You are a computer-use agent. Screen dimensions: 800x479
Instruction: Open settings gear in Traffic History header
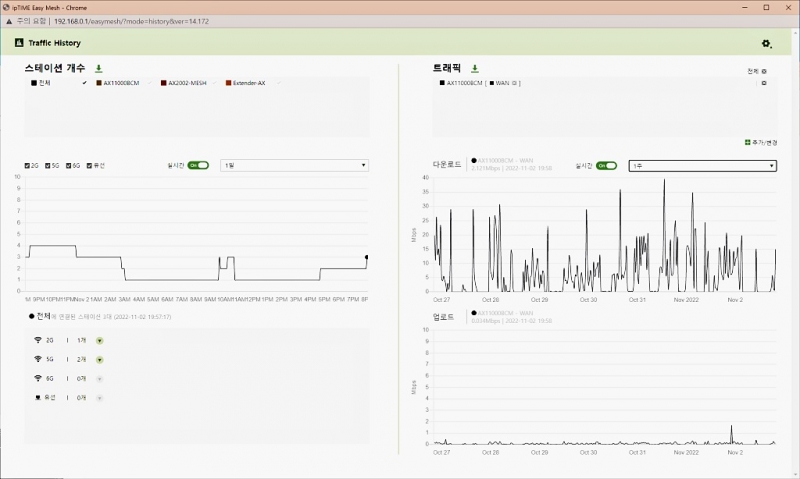point(767,44)
